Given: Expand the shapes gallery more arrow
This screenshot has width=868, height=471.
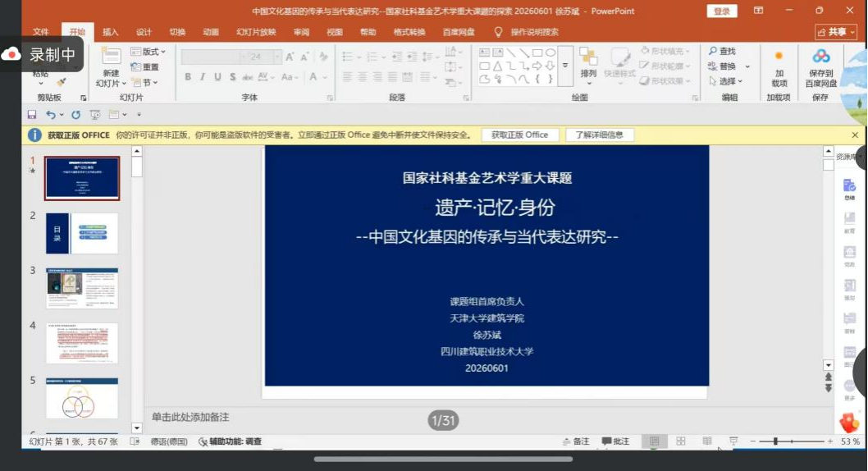Looking at the screenshot, I should click(x=565, y=66).
